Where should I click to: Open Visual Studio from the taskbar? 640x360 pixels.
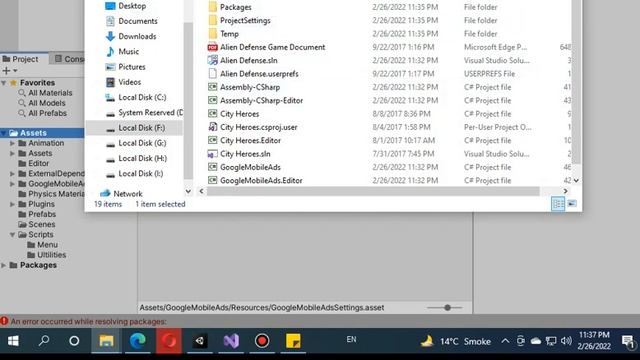[x=231, y=341]
